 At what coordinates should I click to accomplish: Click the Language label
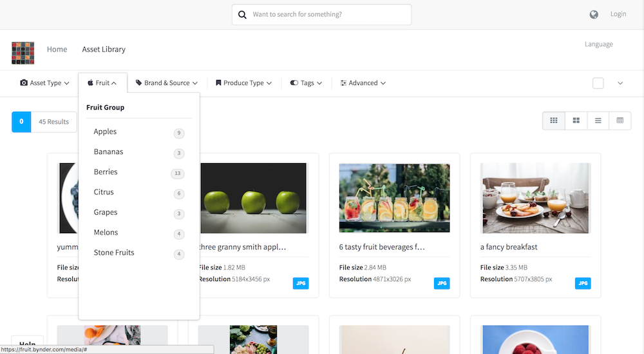point(598,44)
